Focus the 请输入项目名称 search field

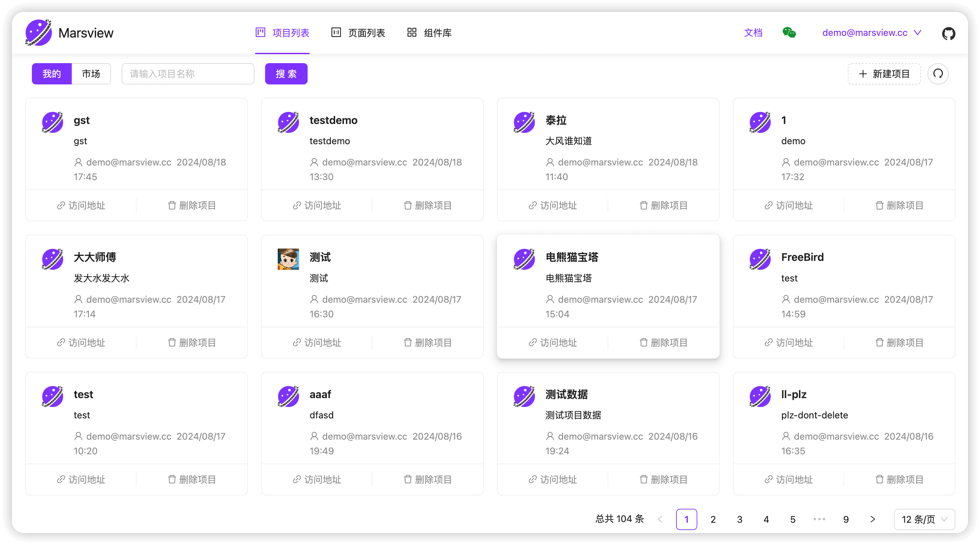point(188,74)
